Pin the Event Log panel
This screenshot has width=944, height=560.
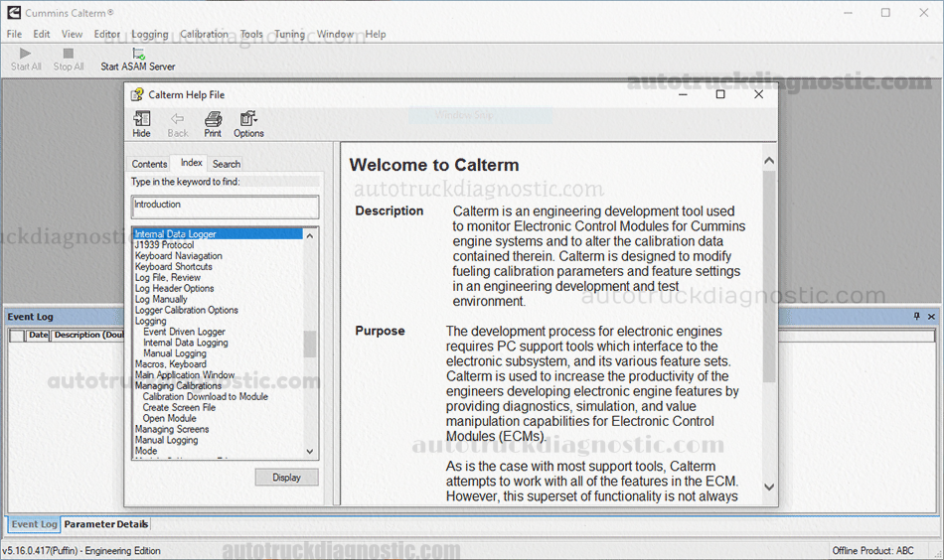(917, 317)
